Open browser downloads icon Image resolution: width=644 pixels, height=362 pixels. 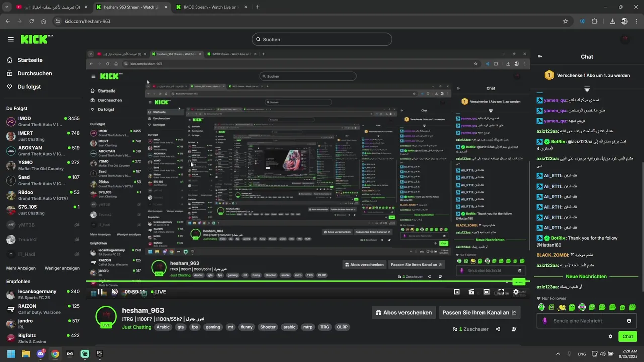coord(612,21)
